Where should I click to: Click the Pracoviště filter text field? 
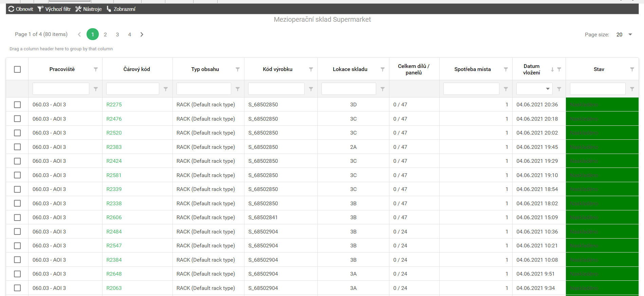(61, 89)
